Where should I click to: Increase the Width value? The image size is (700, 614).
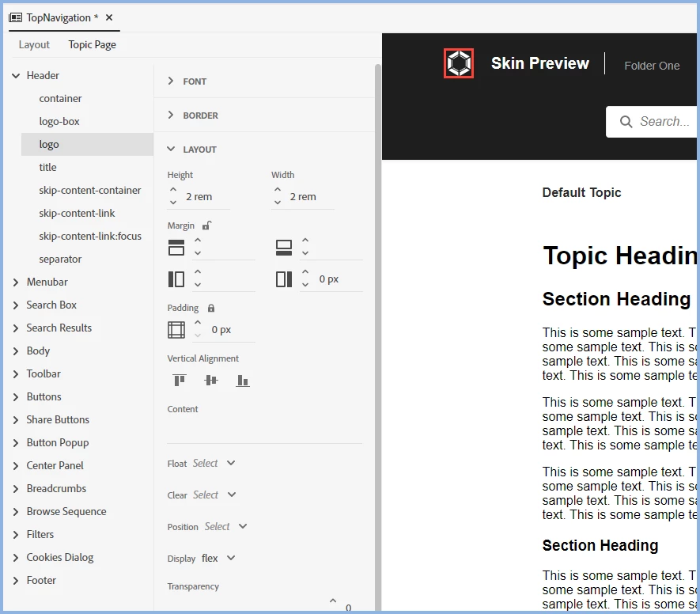click(x=278, y=189)
